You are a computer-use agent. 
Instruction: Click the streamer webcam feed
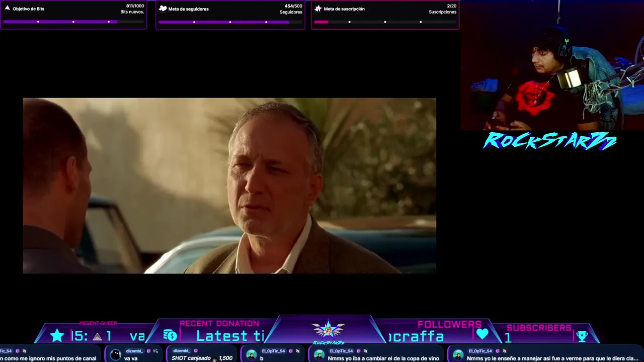(552, 65)
